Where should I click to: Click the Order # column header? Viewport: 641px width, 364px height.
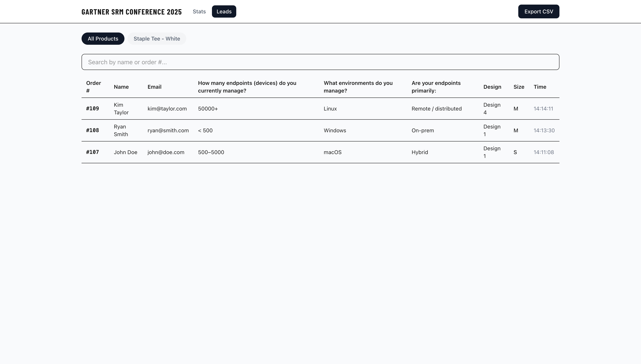pyautogui.click(x=93, y=87)
